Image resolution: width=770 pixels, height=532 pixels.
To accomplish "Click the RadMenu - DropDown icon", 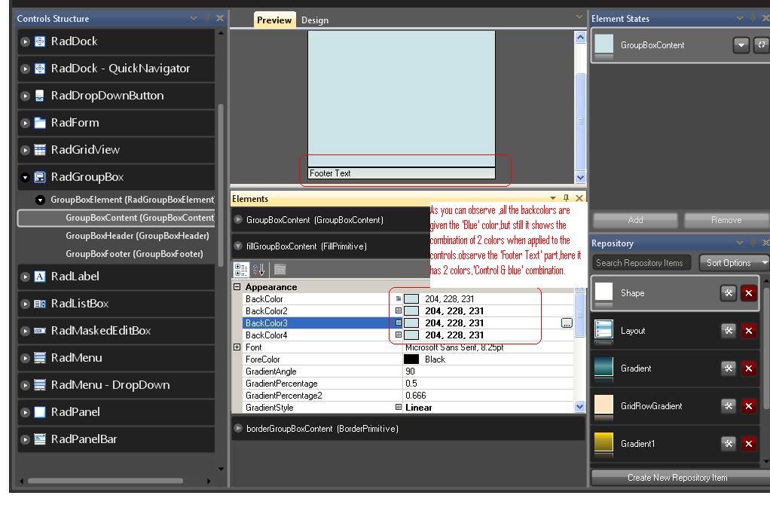I will tap(40, 384).
